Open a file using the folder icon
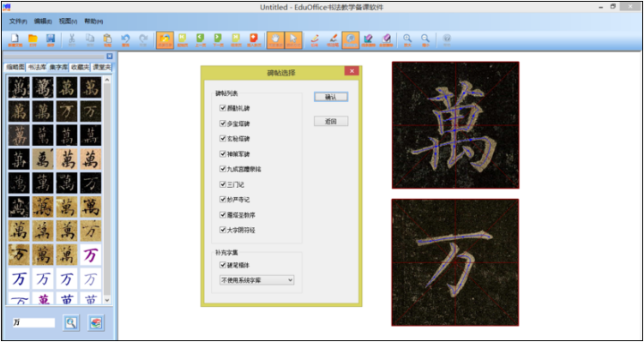The height and width of the screenshot is (342, 644). (33, 40)
